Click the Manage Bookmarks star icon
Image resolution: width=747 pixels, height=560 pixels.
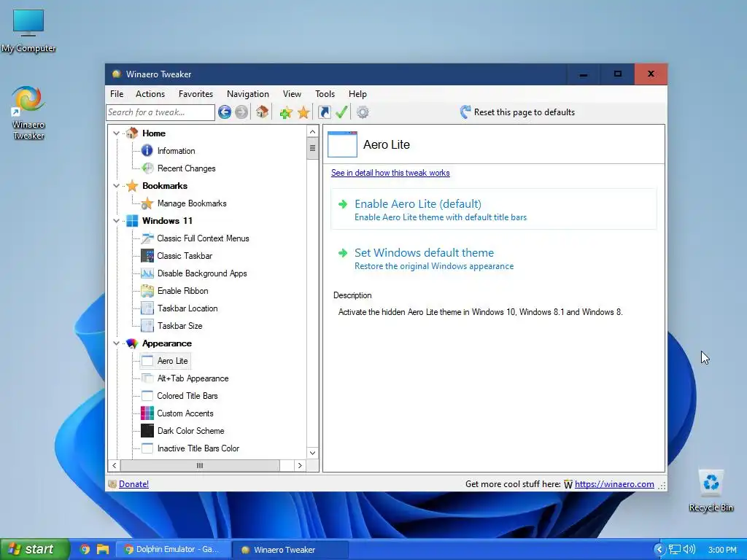click(x=147, y=203)
